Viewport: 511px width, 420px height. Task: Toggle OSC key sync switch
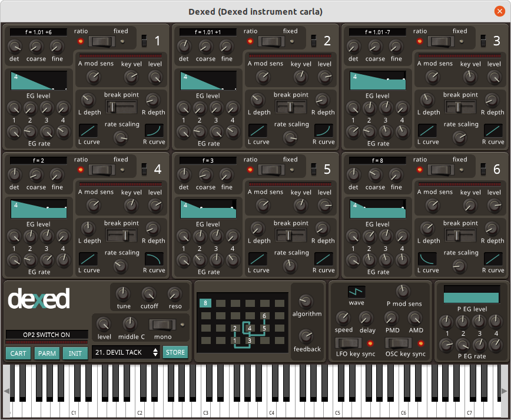coord(399,343)
